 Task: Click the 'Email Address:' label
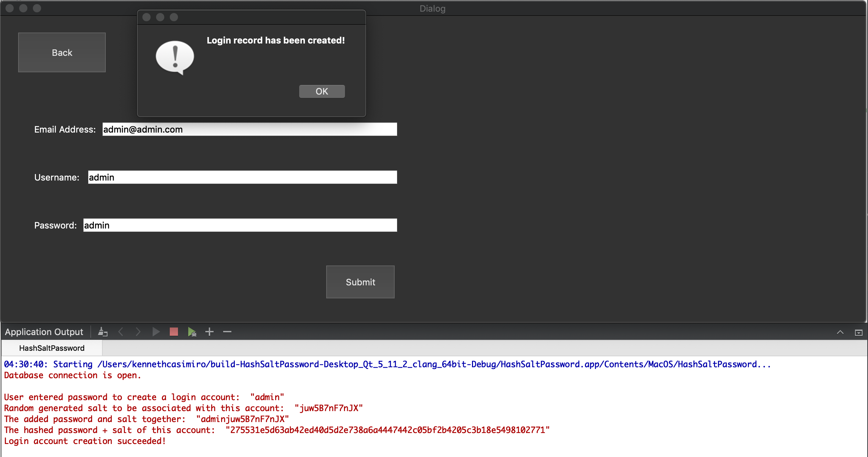65,129
